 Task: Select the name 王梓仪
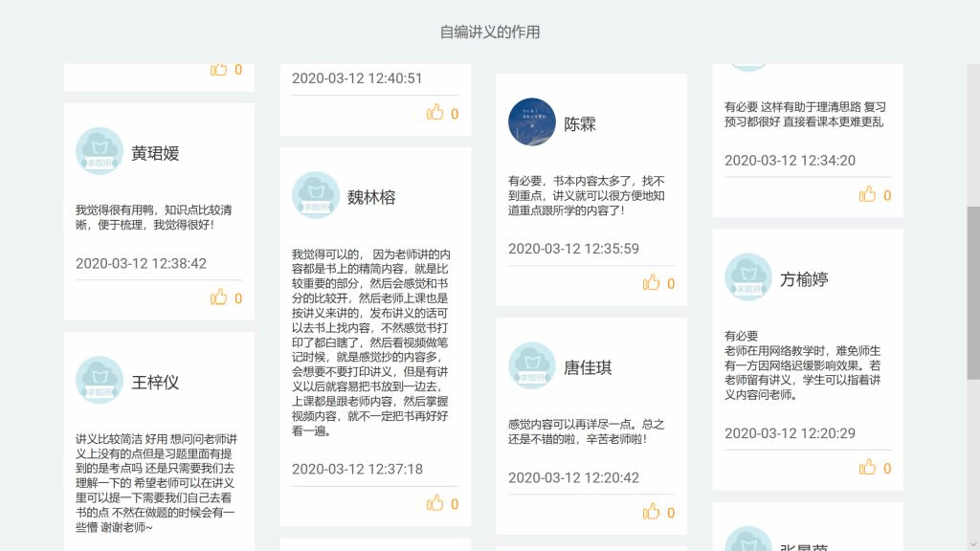155,383
